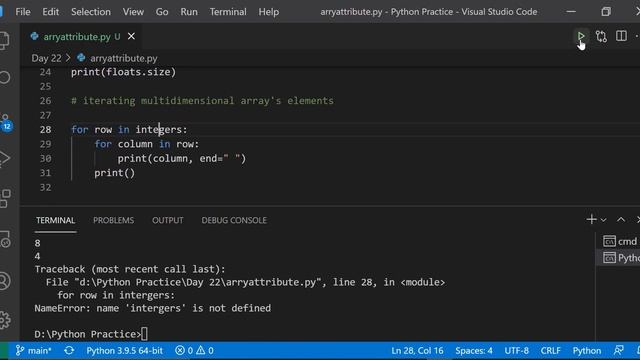The image size is (640, 360).
Task: Open changes compare icon in editor toolbar
Action: pos(601,36)
